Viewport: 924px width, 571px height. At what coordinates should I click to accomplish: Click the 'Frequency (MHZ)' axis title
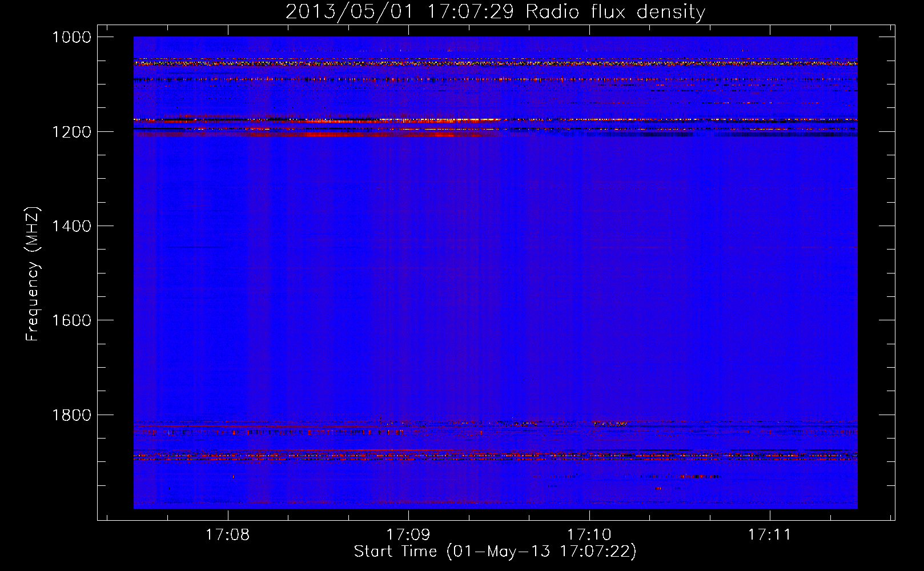[33, 274]
